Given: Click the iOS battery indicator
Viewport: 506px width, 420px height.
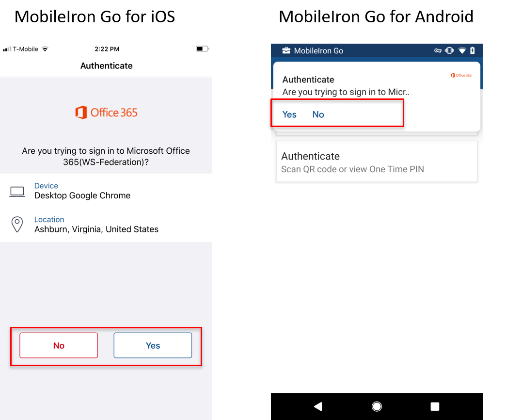Looking at the screenshot, I should [x=202, y=49].
